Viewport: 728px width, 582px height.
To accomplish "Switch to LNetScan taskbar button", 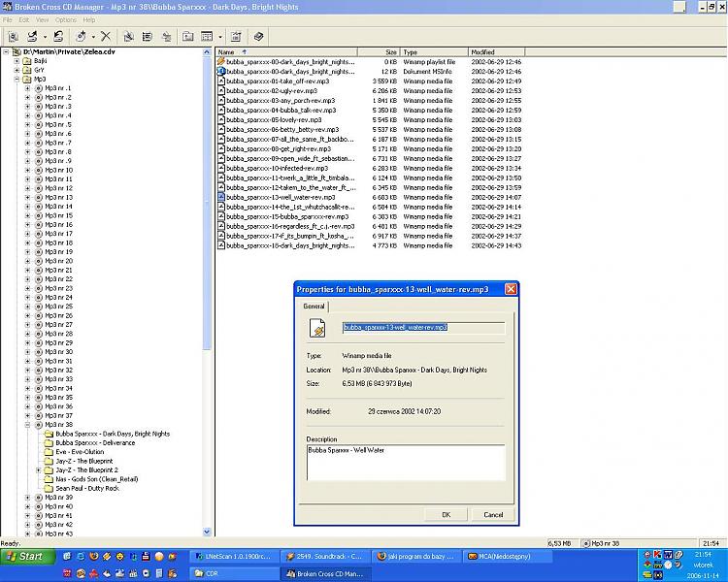I will point(234,556).
